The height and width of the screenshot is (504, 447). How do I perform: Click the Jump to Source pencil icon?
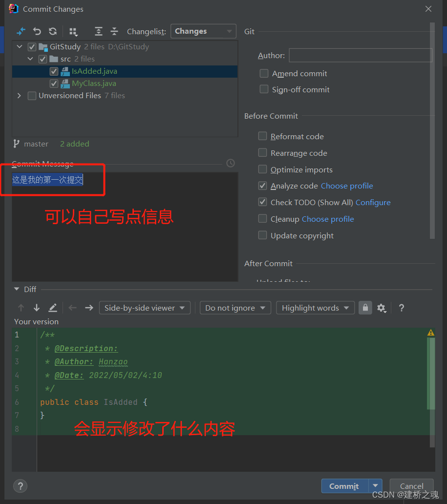click(x=53, y=308)
